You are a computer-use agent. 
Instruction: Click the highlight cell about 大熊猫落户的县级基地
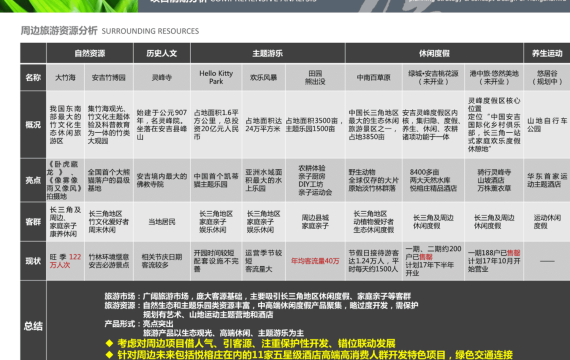109,180
